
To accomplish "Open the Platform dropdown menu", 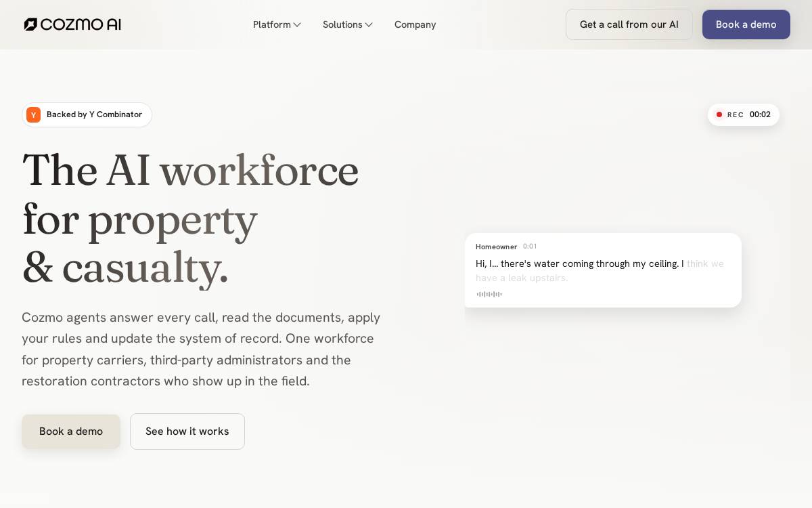I will click(x=277, y=24).
